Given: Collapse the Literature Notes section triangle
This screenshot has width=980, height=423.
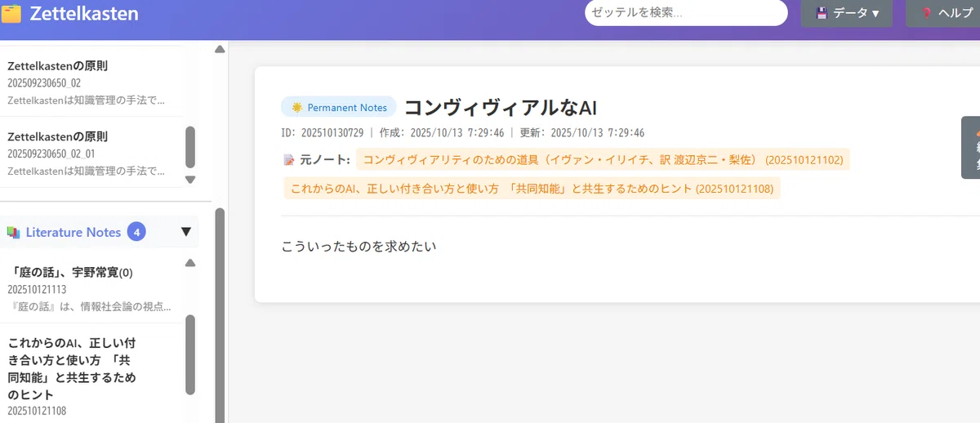Looking at the screenshot, I should coord(185,232).
